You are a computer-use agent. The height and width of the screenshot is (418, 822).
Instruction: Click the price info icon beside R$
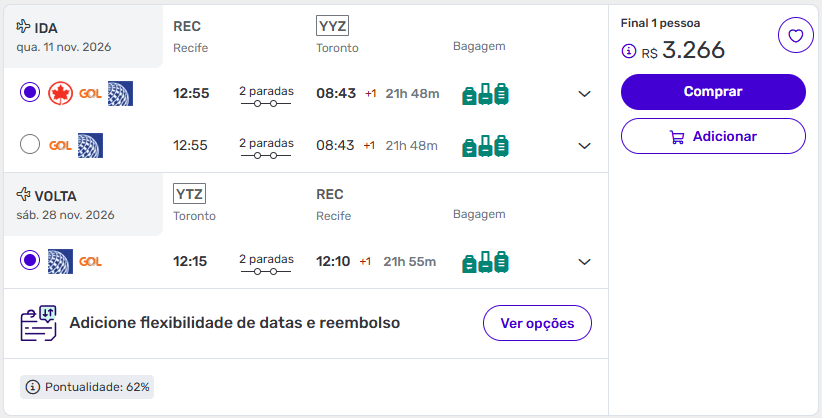(629, 51)
